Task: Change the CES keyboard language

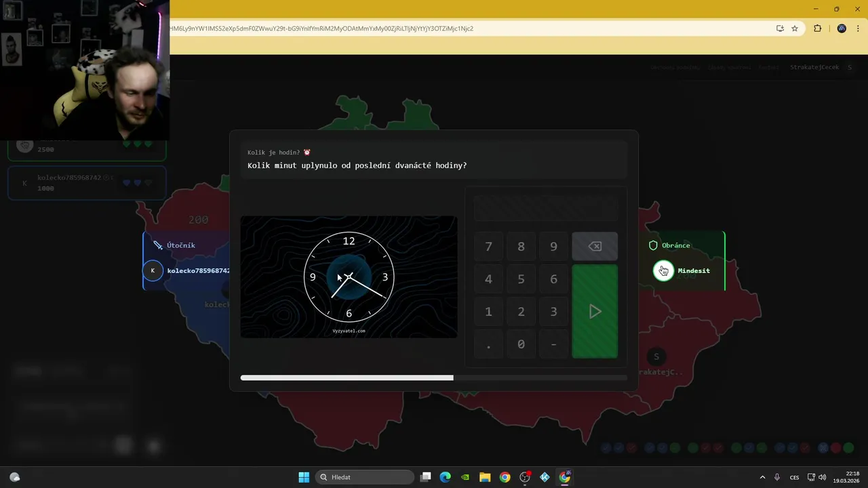Action: pos(794,477)
